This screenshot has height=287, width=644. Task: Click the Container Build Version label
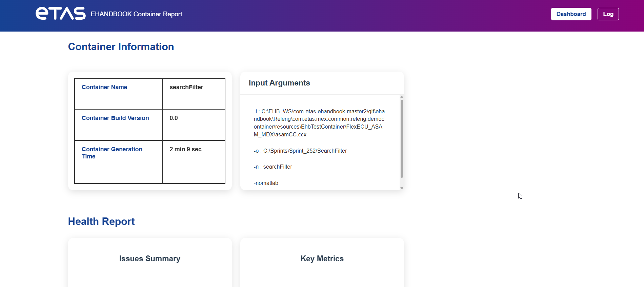pos(115,118)
